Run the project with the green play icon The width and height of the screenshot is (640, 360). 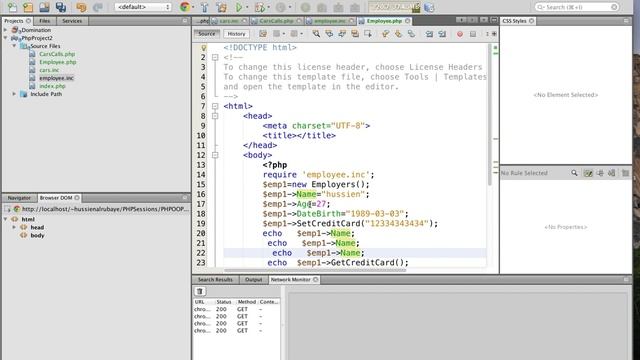[x=239, y=7]
